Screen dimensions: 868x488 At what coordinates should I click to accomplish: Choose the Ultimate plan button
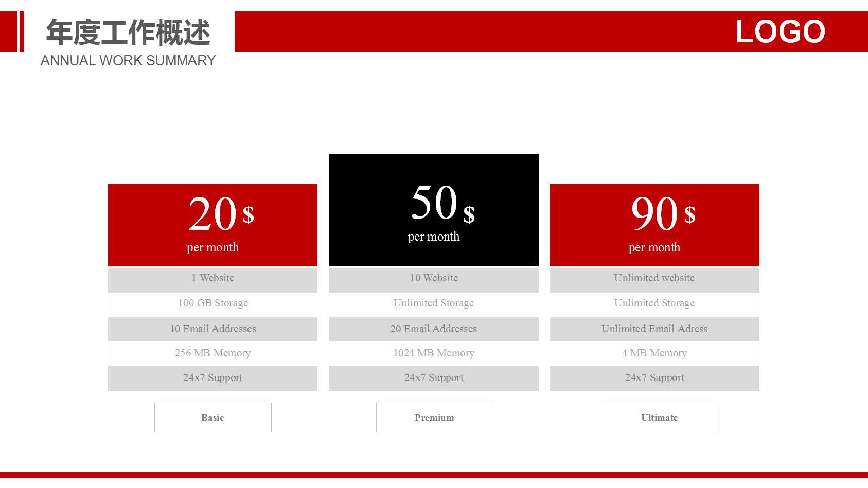(x=659, y=418)
